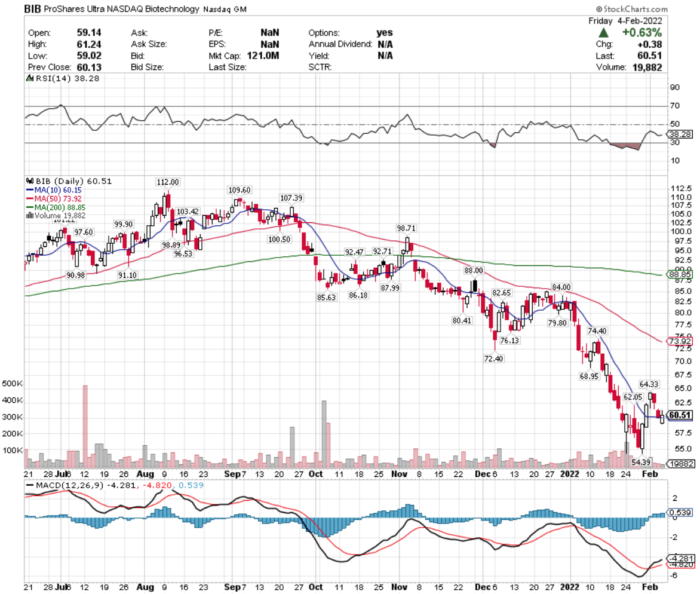Click the 88.85 MA(200) tag on right axis

click(x=680, y=274)
